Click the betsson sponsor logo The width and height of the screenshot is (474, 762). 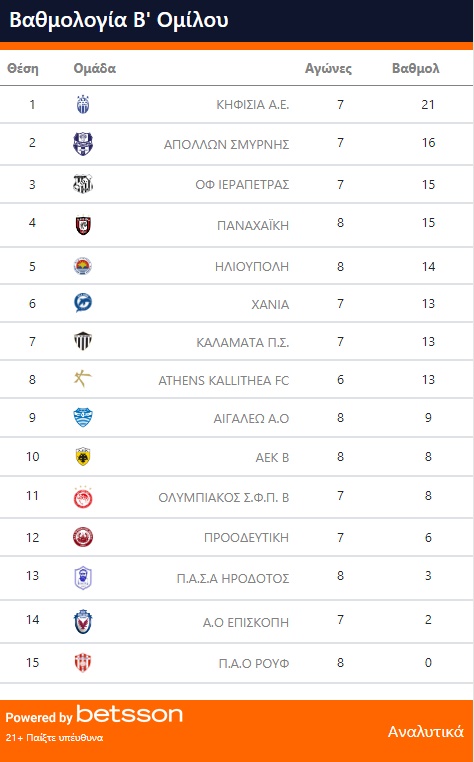point(130,714)
